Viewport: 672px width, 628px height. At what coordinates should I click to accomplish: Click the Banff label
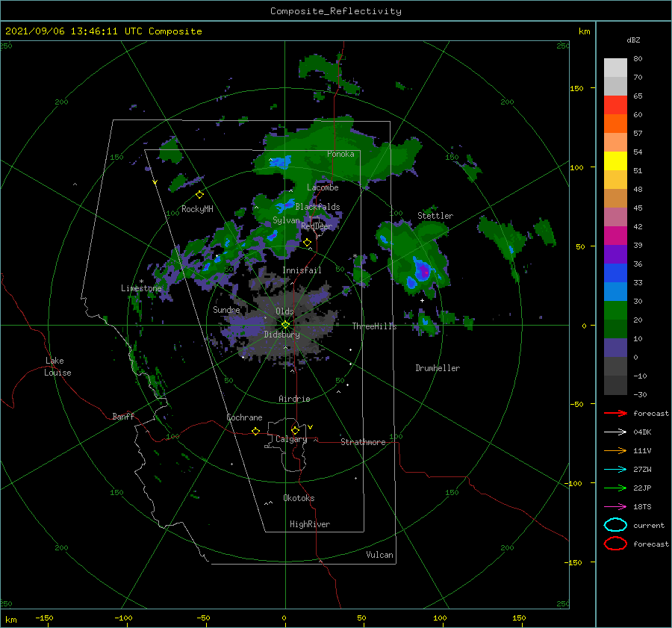(x=123, y=417)
